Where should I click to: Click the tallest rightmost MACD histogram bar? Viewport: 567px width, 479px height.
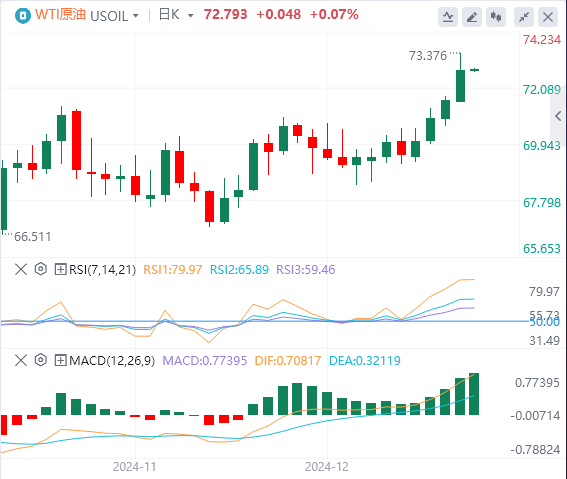click(x=474, y=394)
